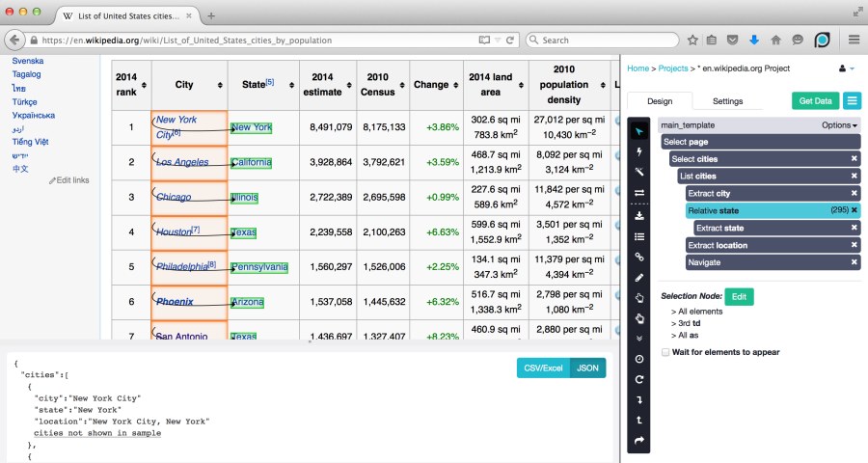Image resolution: width=868 pixels, height=463 pixels.
Task: Click the relative select double-arrow icon
Action: click(x=639, y=193)
